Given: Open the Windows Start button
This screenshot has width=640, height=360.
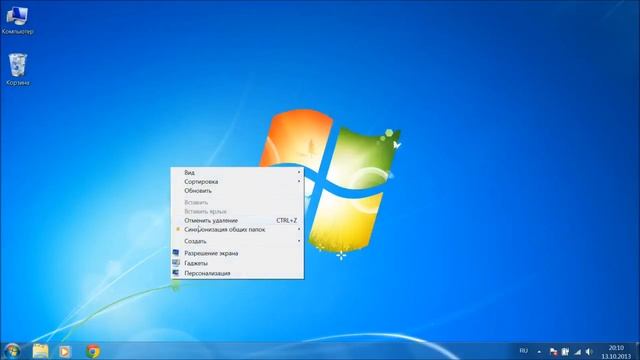Looking at the screenshot, I should (x=12, y=351).
